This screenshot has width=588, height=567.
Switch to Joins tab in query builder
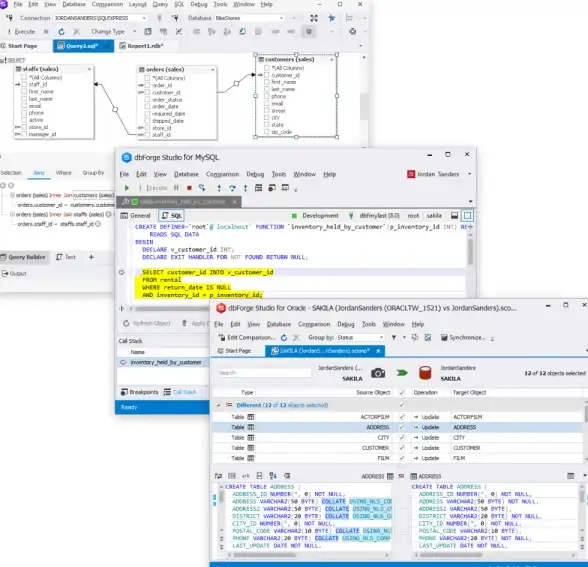(39, 173)
